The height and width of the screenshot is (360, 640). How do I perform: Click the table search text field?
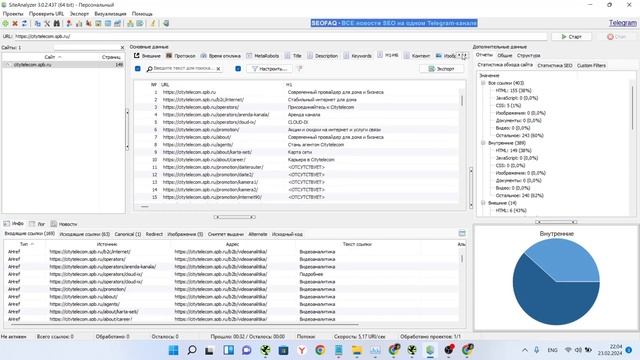tap(182, 69)
